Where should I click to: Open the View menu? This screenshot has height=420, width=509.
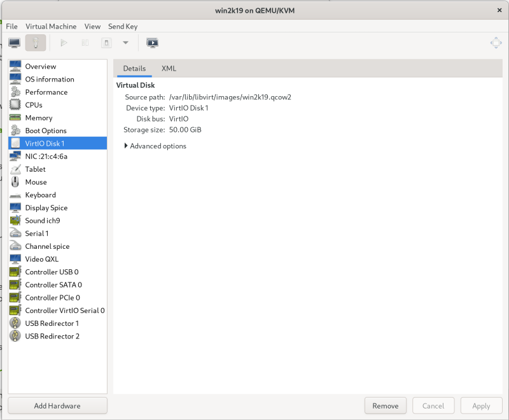tap(92, 26)
